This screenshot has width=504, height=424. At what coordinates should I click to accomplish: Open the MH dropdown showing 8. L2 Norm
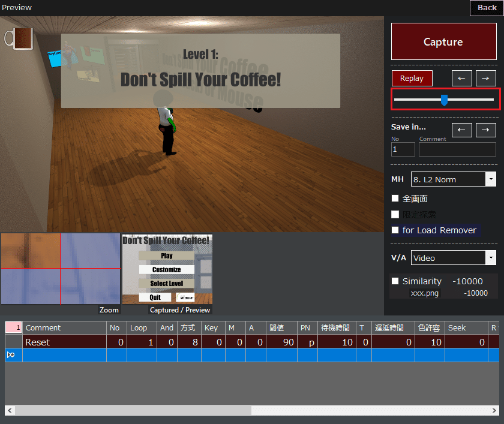pos(453,179)
